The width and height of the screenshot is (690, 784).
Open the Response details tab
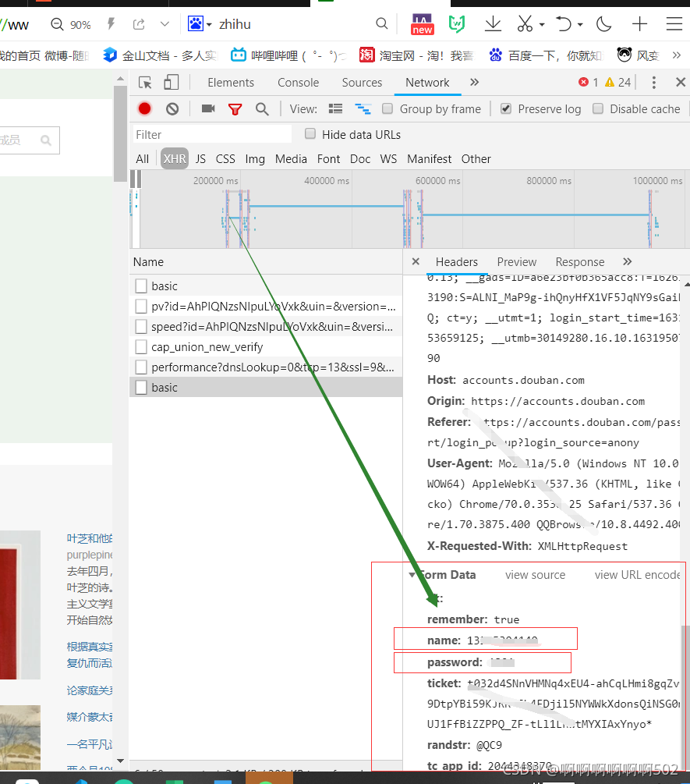coord(579,262)
